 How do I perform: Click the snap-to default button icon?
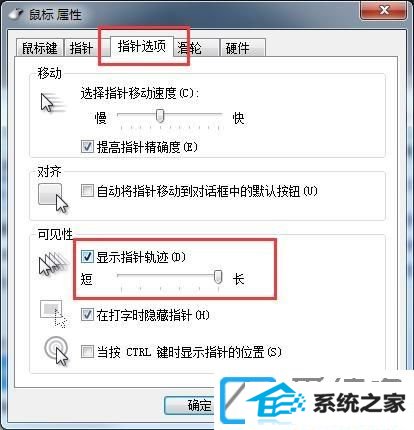pos(53,198)
